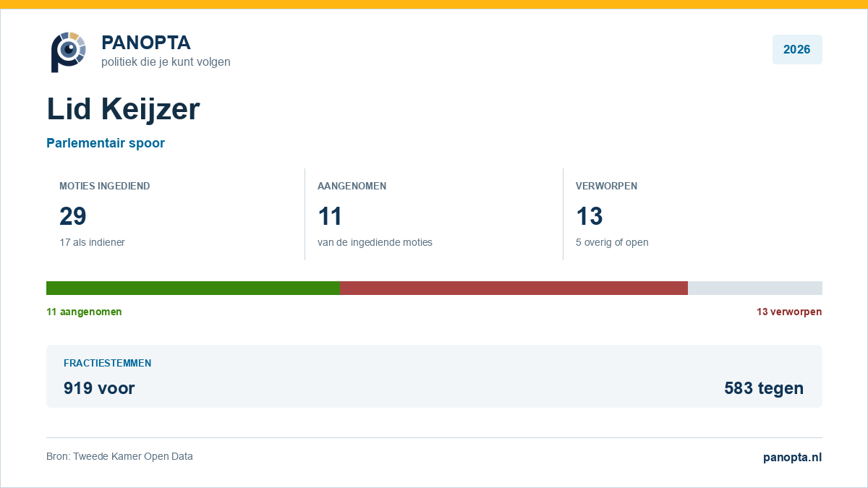Click the Tweede Kamer Open Data source
Image resolution: width=868 pixels, height=488 pixels.
coord(133,456)
